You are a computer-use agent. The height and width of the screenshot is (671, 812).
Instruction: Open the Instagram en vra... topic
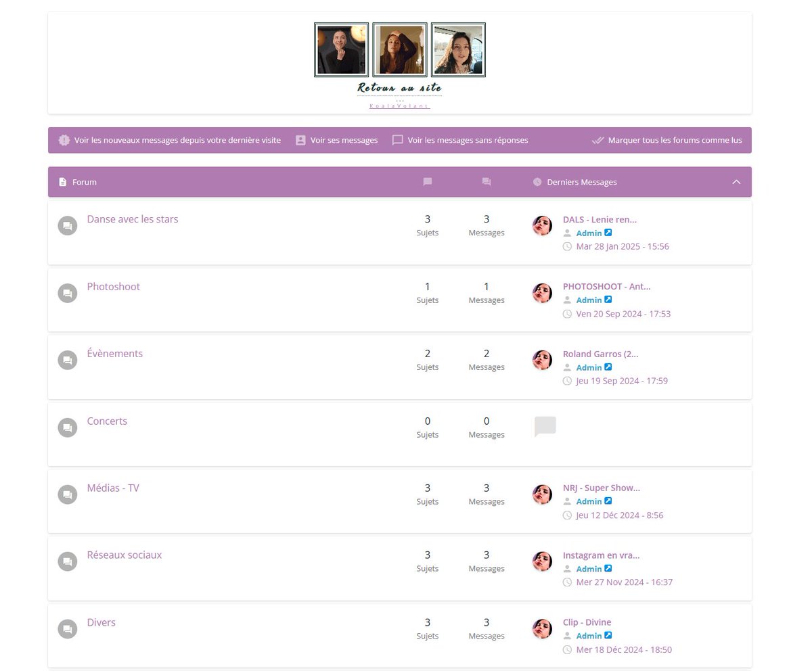(x=602, y=555)
